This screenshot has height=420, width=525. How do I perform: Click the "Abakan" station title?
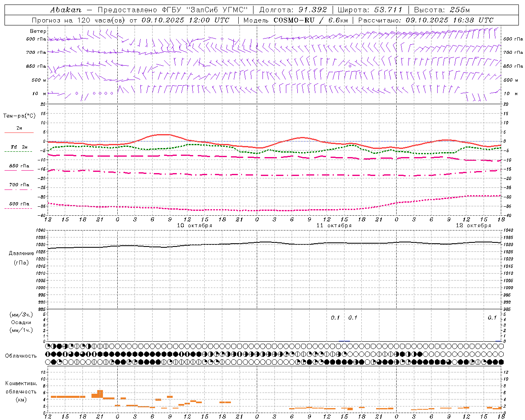(x=66, y=10)
